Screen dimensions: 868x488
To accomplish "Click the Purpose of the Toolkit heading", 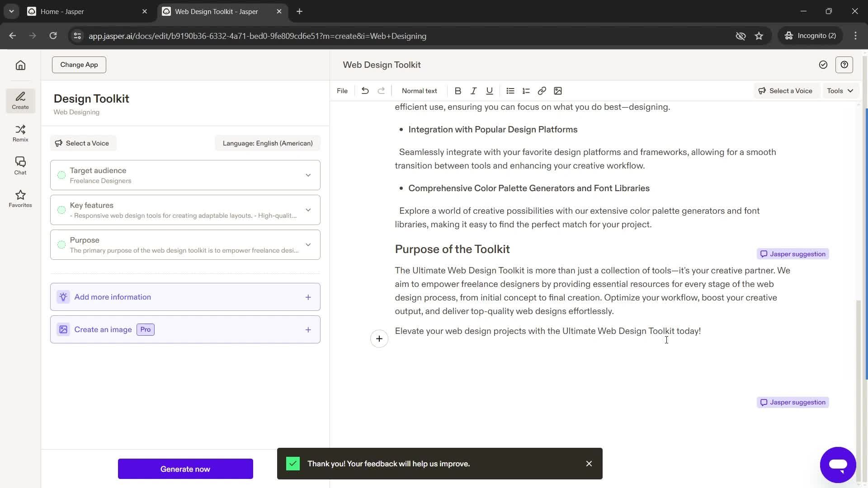I will [452, 249].
